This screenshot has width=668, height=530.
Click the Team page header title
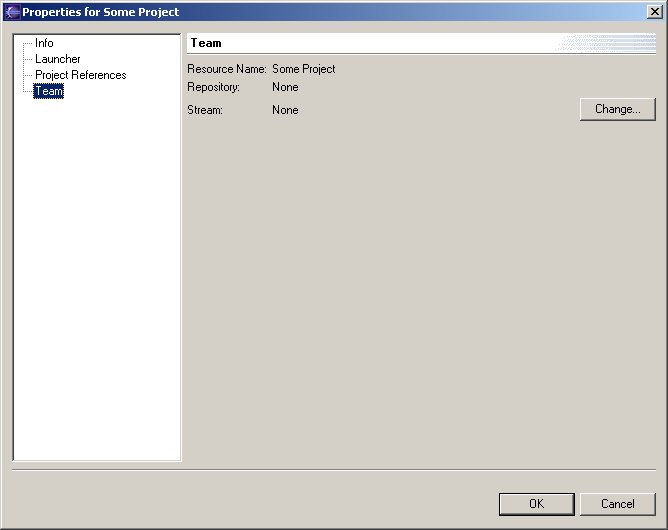206,43
